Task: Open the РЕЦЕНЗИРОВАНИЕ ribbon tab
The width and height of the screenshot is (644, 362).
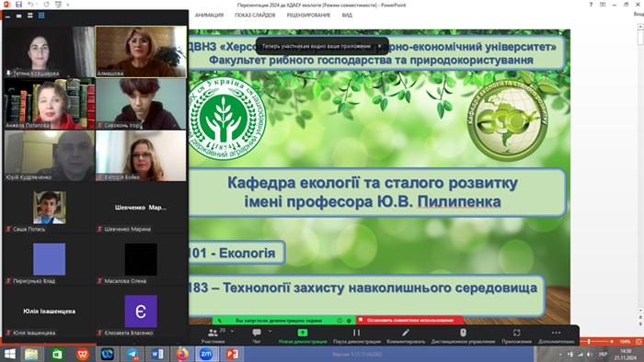Action: [x=308, y=16]
